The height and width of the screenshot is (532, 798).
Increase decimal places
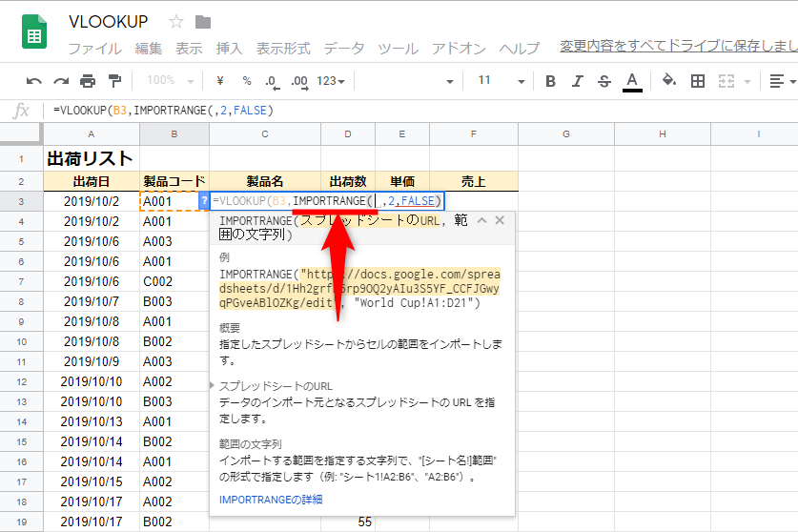(x=299, y=82)
